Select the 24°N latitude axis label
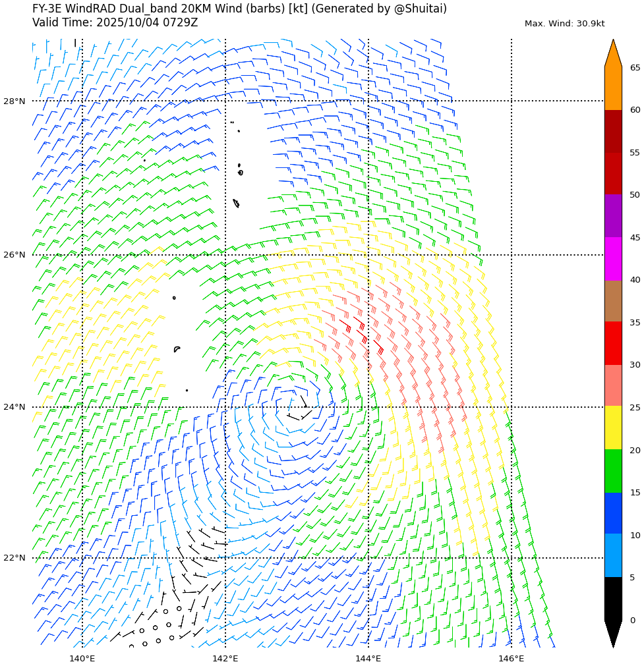Screen dimensions: 644x666 pos(15,407)
